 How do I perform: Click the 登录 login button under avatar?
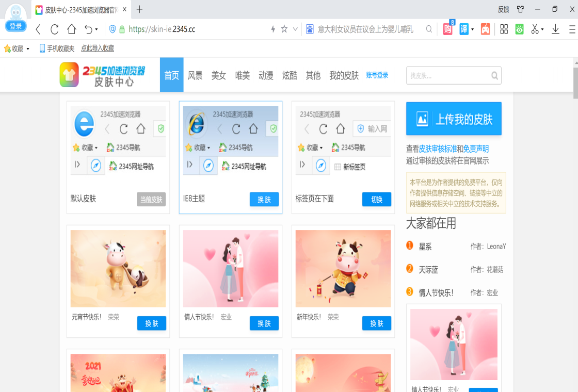coord(16,26)
